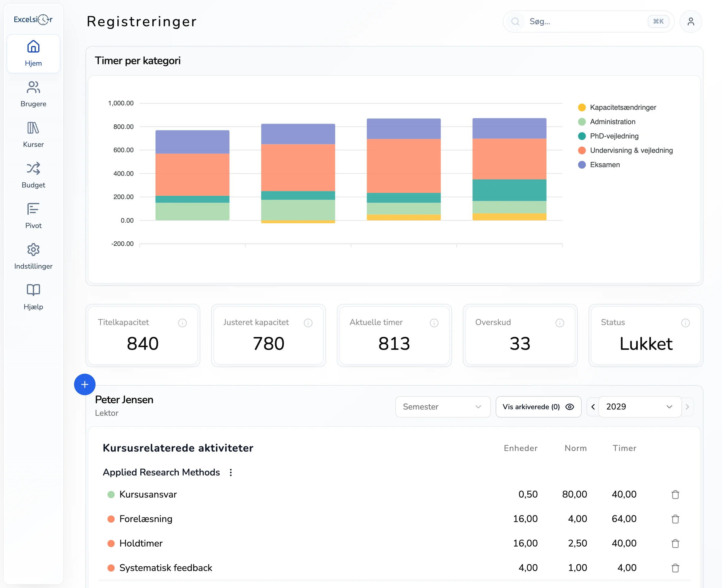
Task: Open the user profile icon
Action: (690, 22)
